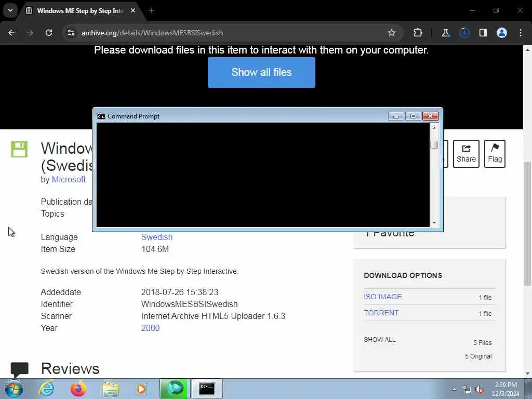Viewport: 532px width, 399px height.
Task: Open the year 2000 link
Action: (x=150, y=328)
